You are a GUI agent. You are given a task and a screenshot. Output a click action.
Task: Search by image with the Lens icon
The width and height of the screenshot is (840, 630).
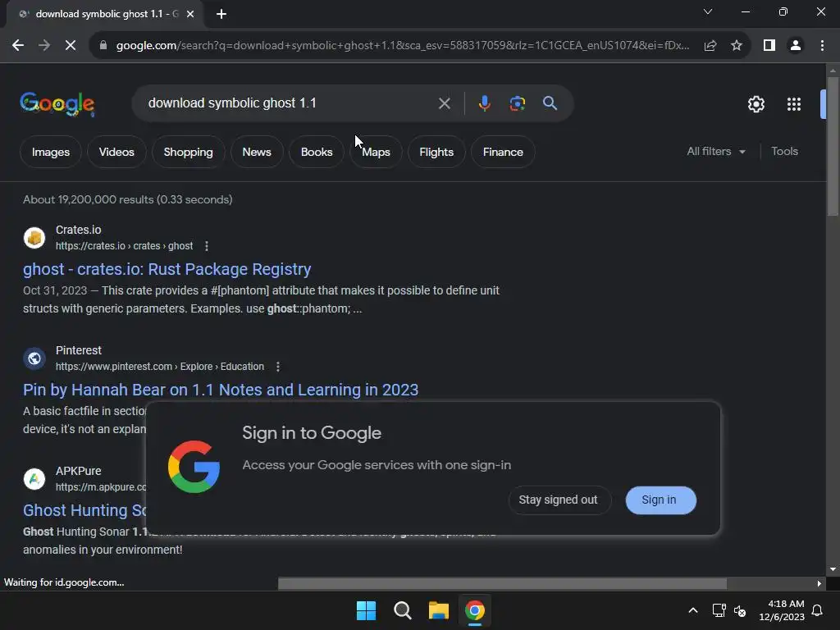(518, 103)
